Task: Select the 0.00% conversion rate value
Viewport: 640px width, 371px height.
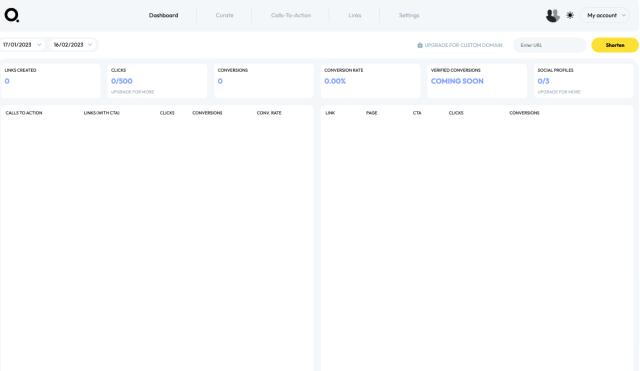Action: pyautogui.click(x=335, y=81)
